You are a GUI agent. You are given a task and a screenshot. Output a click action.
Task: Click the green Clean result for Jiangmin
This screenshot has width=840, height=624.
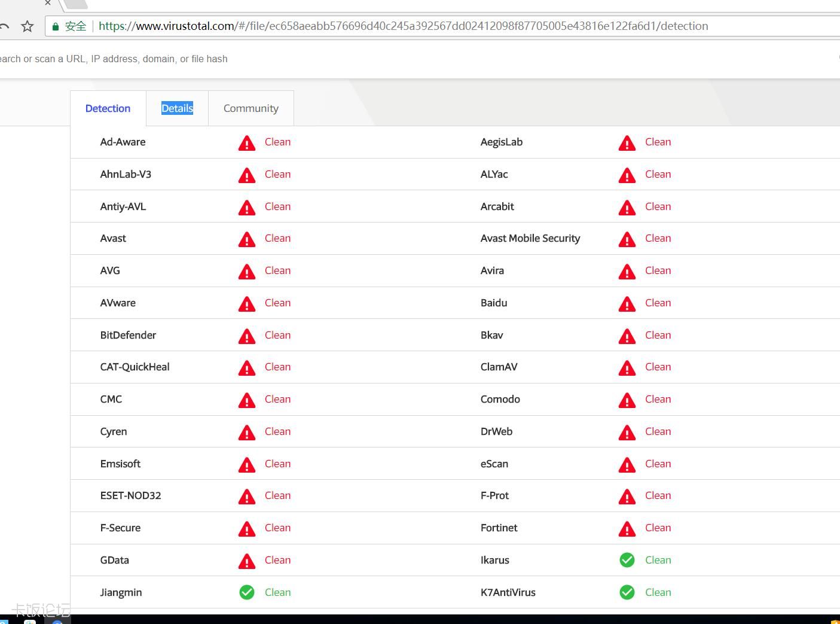(x=278, y=592)
